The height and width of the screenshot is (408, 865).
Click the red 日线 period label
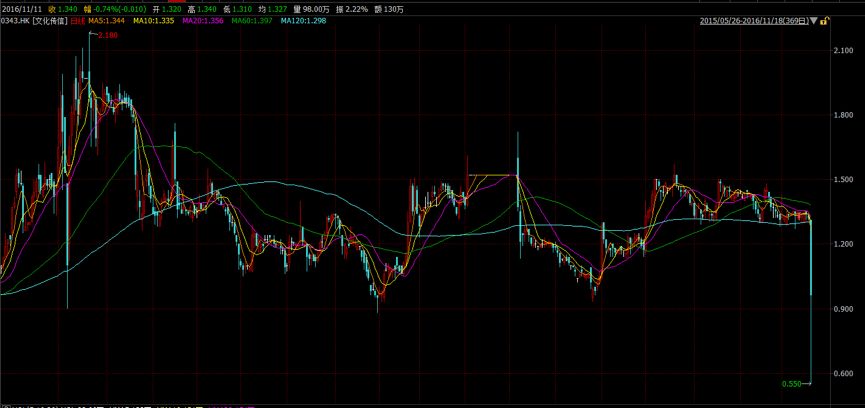[x=77, y=20]
